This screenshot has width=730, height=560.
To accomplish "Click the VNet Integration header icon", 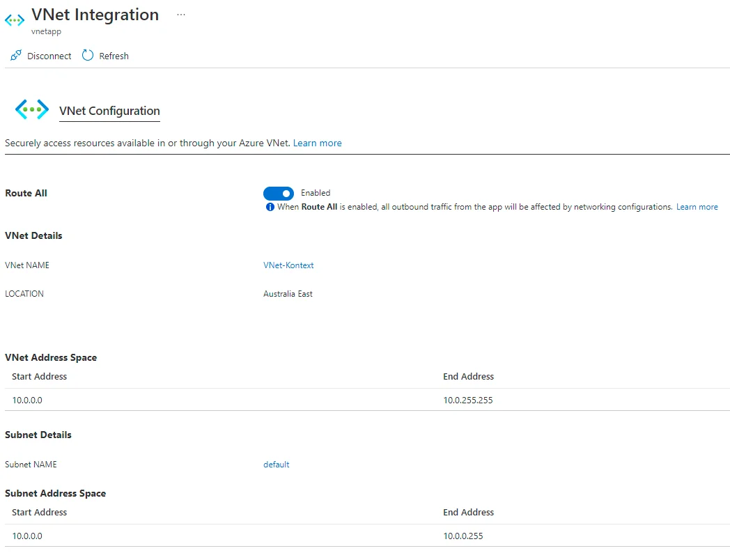I will click(x=15, y=20).
